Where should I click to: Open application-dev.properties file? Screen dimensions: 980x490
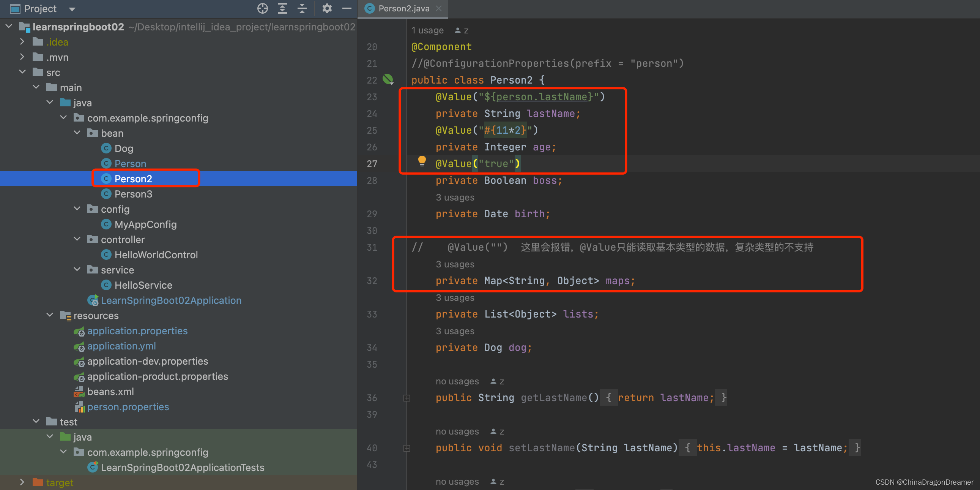(x=148, y=361)
